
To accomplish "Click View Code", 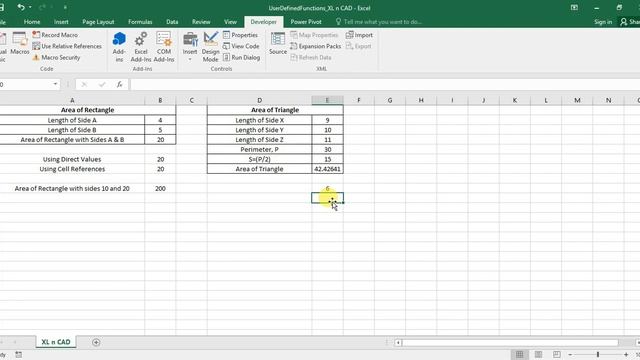I will click(x=241, y=46).
